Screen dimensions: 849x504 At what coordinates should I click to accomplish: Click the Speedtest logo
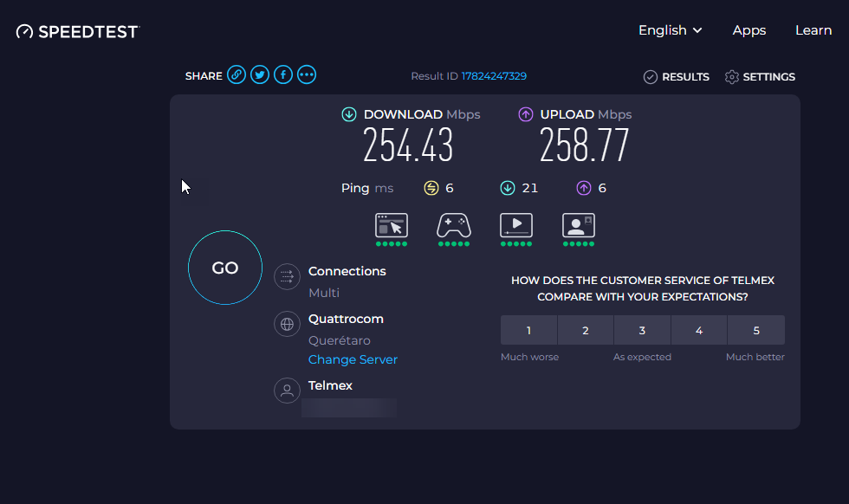tap(78, 31)
